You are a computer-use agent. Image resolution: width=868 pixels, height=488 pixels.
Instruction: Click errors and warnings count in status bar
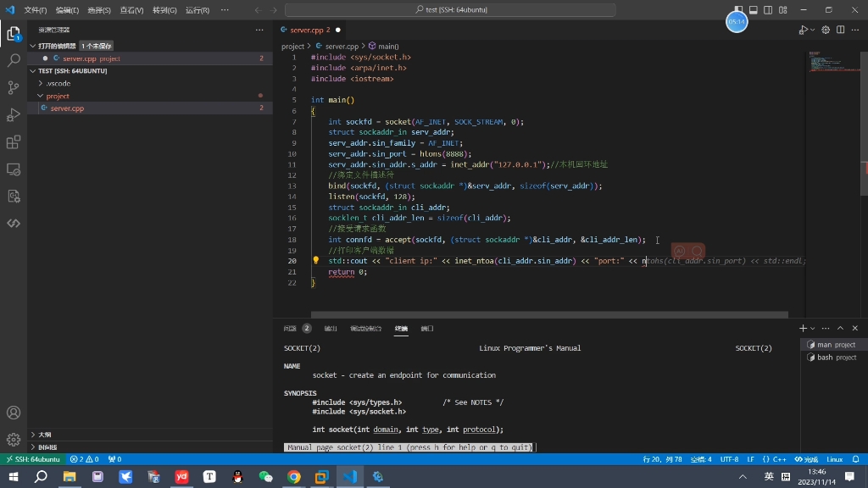click(84, 459)
